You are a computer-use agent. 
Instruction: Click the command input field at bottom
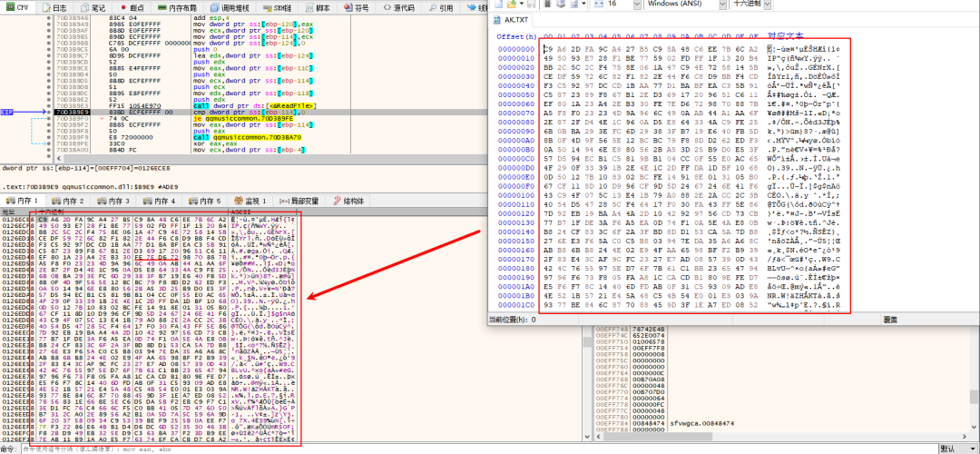coord(481,449)
